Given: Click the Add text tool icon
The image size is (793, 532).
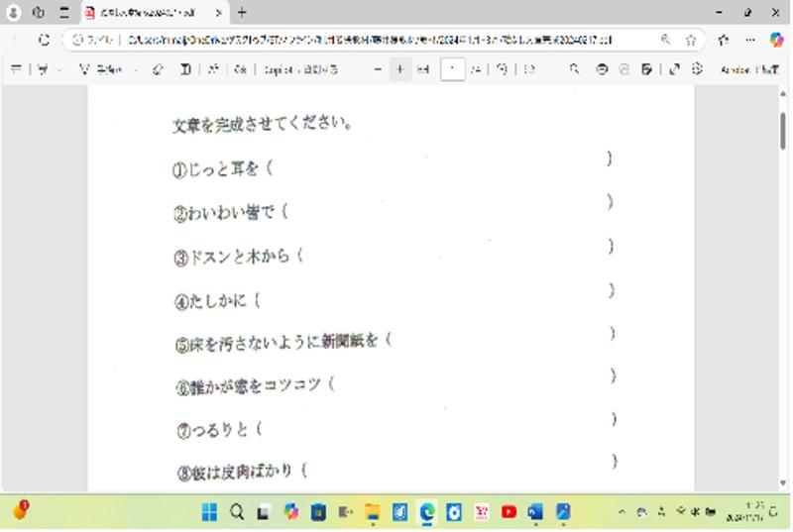Looking at the screenshot, I should point(185,69).
